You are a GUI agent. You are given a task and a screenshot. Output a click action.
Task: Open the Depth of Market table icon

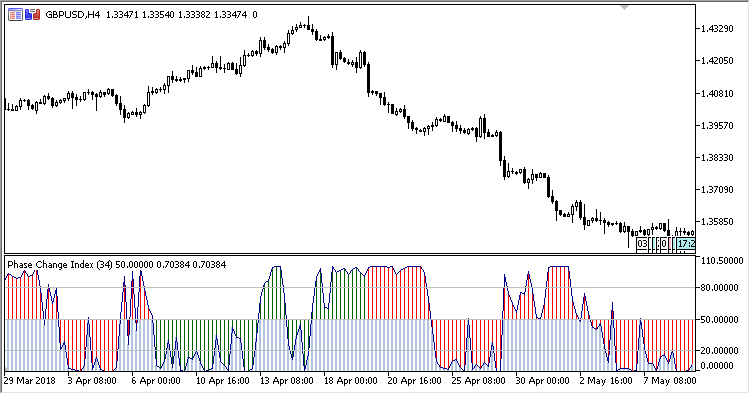pyautogui.click(x=15, y=15)
